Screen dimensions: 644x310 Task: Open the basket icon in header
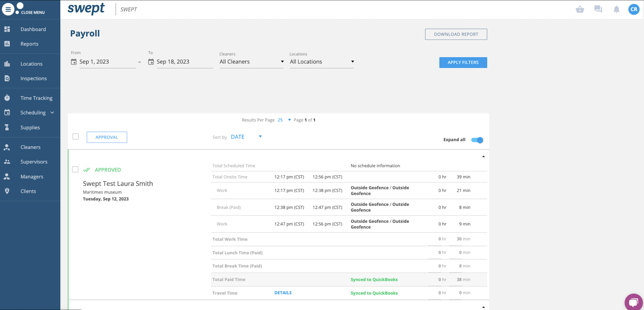coord(580,9)
